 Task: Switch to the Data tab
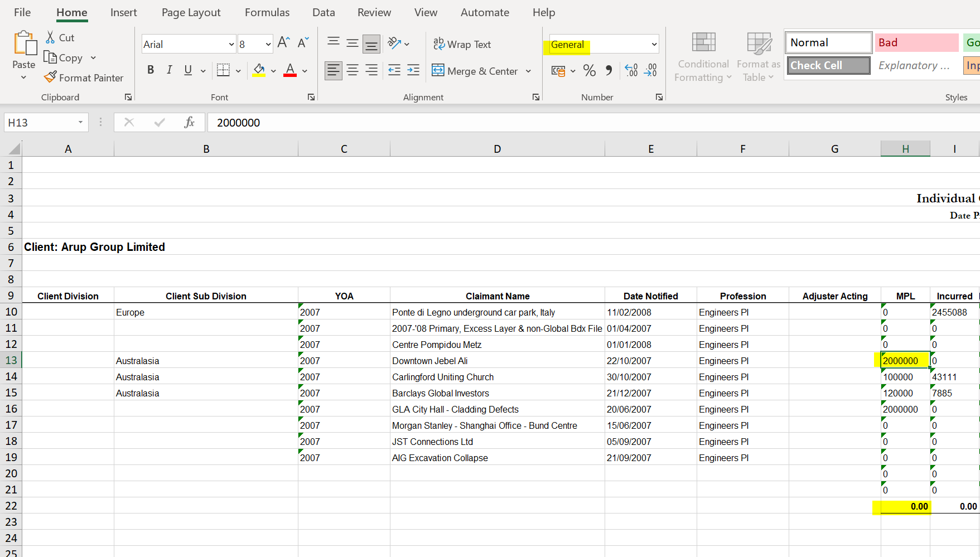pyautogui.click(x=324, y=12)
